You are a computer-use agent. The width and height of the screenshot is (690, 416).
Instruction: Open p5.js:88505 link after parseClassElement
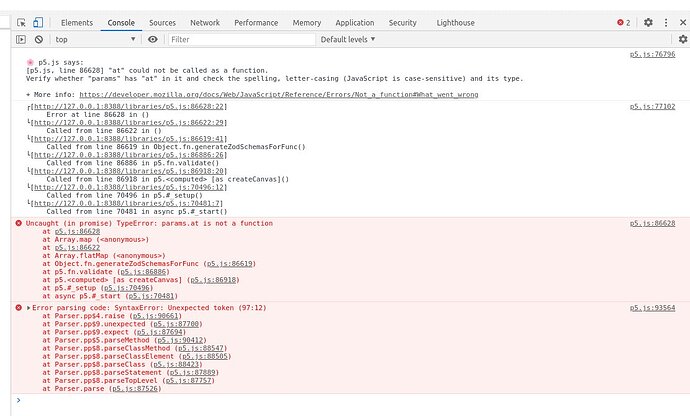click(205, 356)
